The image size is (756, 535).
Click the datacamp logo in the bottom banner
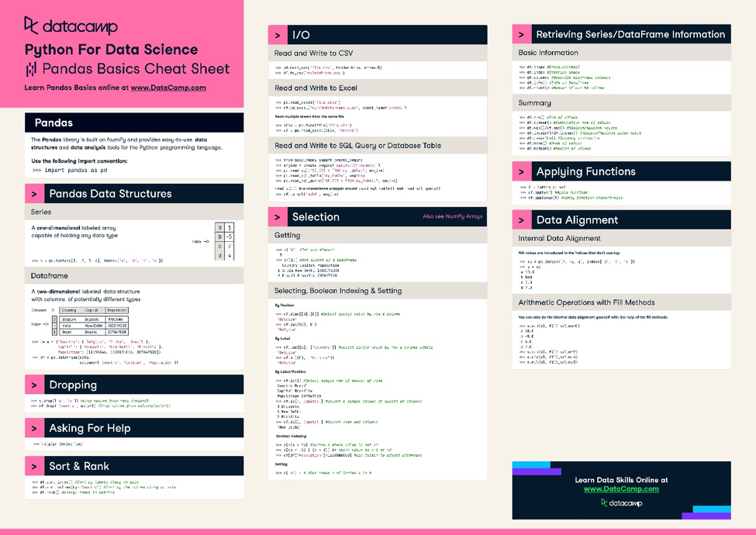click(620, 503)
